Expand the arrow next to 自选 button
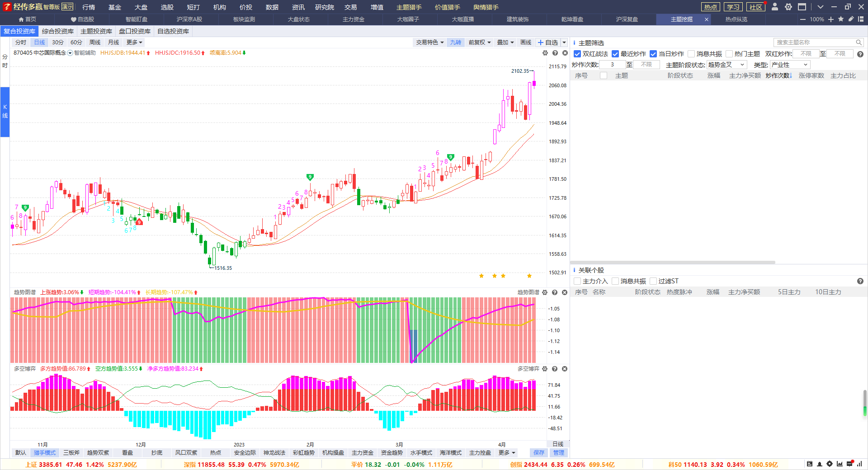Viewport: 868px width, 470px height. pos(564,42)
